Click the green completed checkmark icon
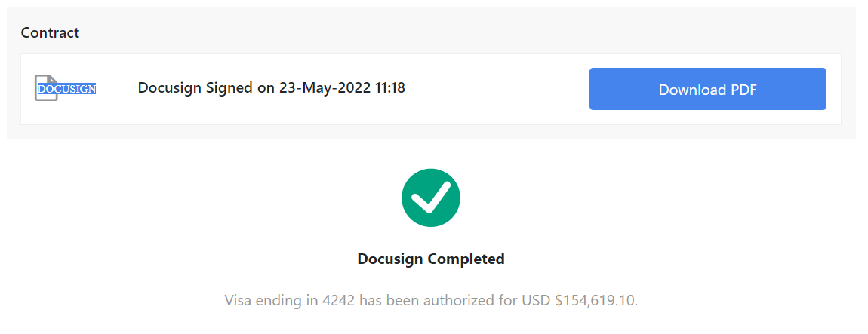The width and height of the screenshot is (868, 334). point(431,198)
